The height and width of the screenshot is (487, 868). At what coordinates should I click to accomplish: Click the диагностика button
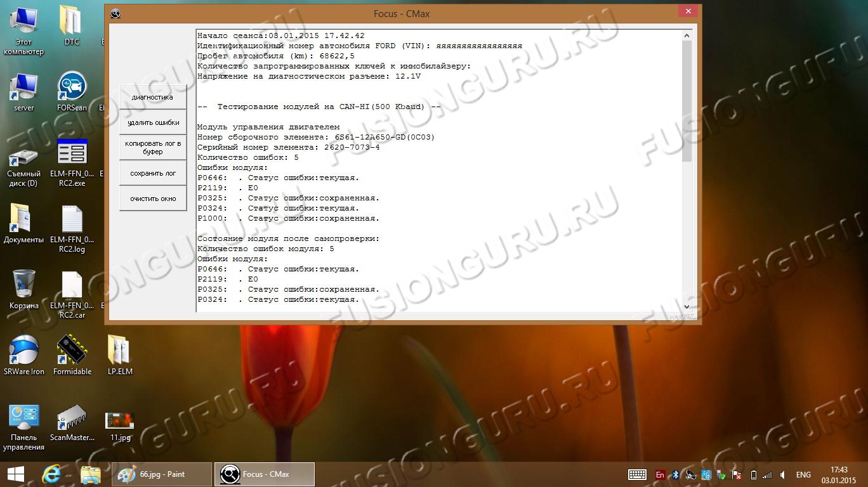tap(153, 97)
